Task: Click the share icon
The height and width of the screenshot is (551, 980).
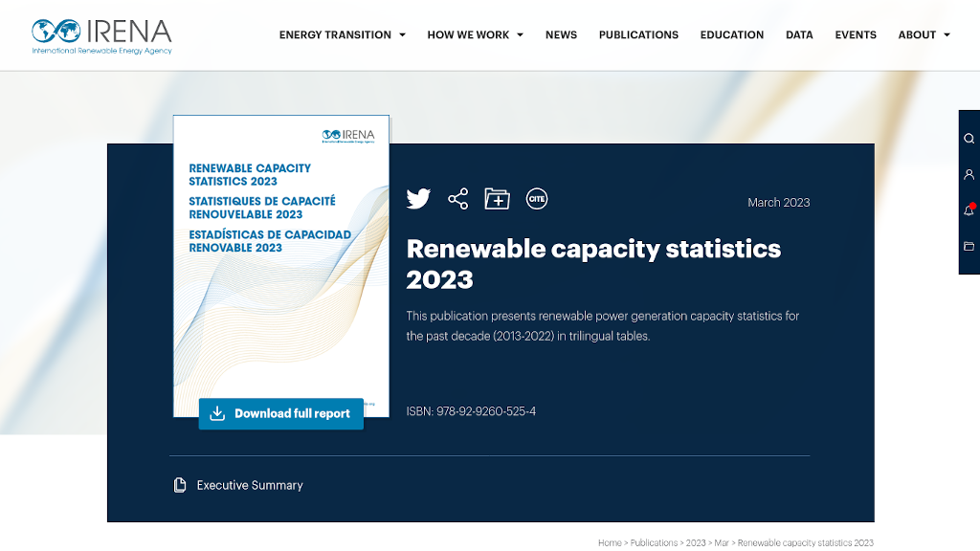Action: pyautogui.click(x=458, y=199)
